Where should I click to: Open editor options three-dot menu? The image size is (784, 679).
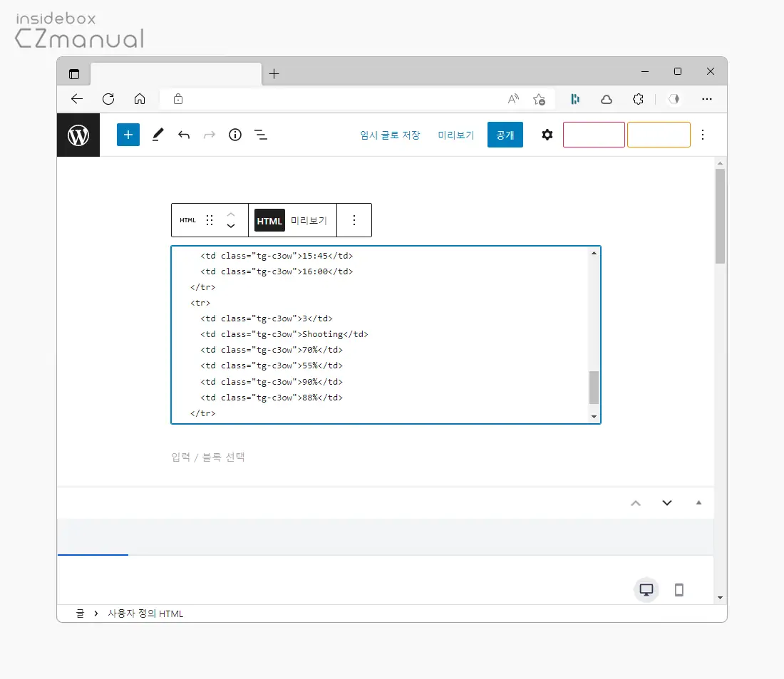(703, 135)
